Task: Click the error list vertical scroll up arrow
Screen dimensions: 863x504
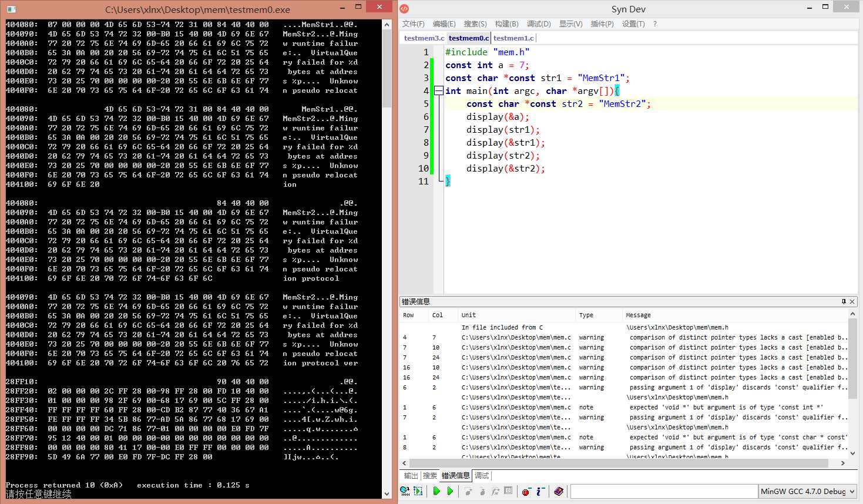Action: 852,315
